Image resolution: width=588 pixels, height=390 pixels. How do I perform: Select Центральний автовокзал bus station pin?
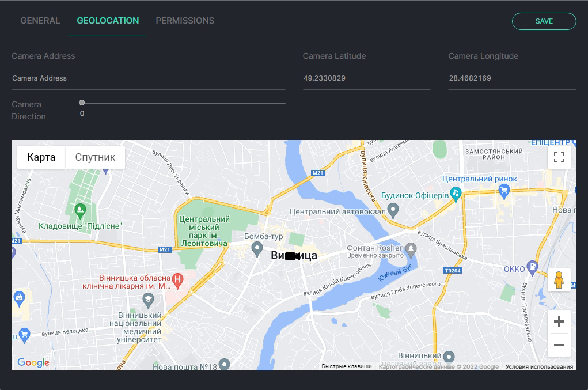(x=393, y=210)
